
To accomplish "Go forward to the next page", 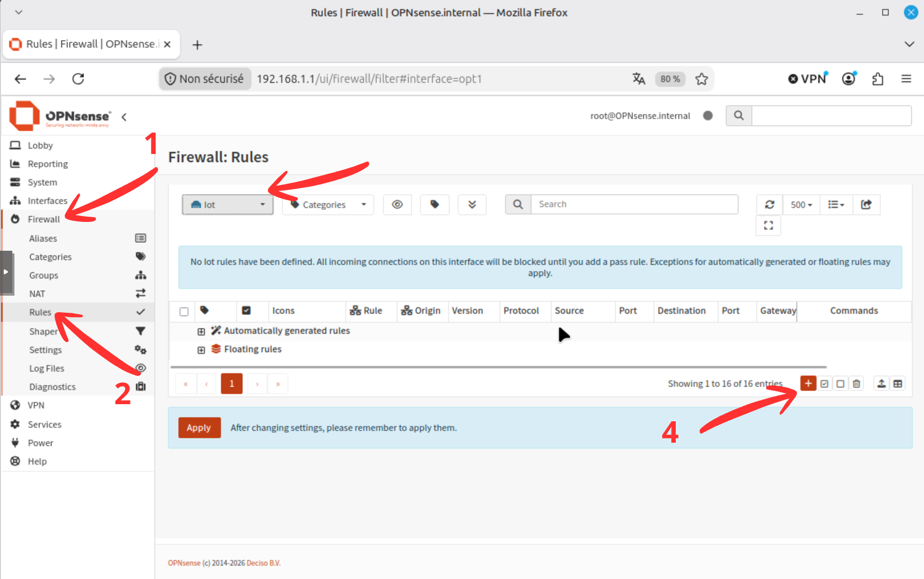I will pyautogui.click(x=49, y=79).
